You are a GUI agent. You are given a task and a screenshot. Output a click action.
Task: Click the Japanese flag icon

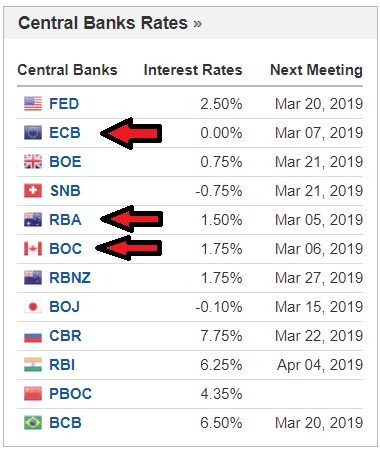pos(33,306)
